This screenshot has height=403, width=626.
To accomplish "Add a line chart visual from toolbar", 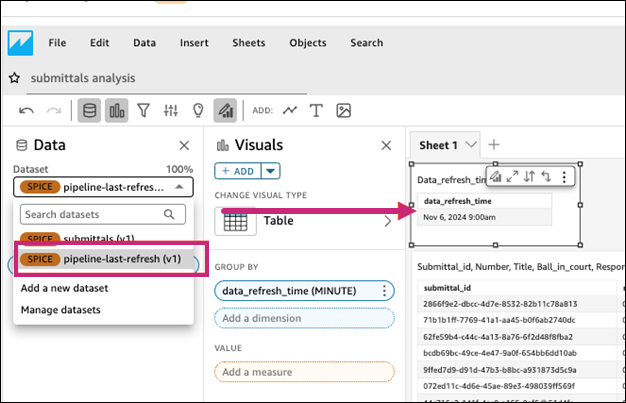I will (x=290, y=110).
